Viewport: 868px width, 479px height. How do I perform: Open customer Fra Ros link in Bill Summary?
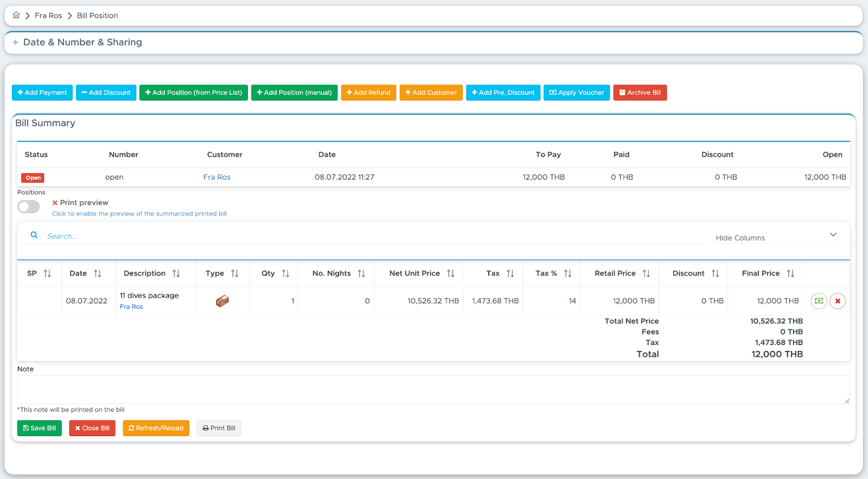[217, 177]
